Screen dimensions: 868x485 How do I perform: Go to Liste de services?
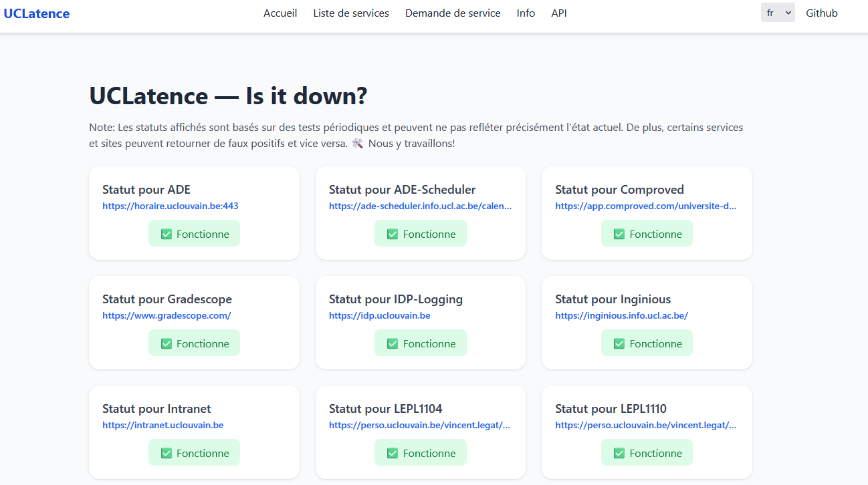pyautogui.click(x=351, y=13)
